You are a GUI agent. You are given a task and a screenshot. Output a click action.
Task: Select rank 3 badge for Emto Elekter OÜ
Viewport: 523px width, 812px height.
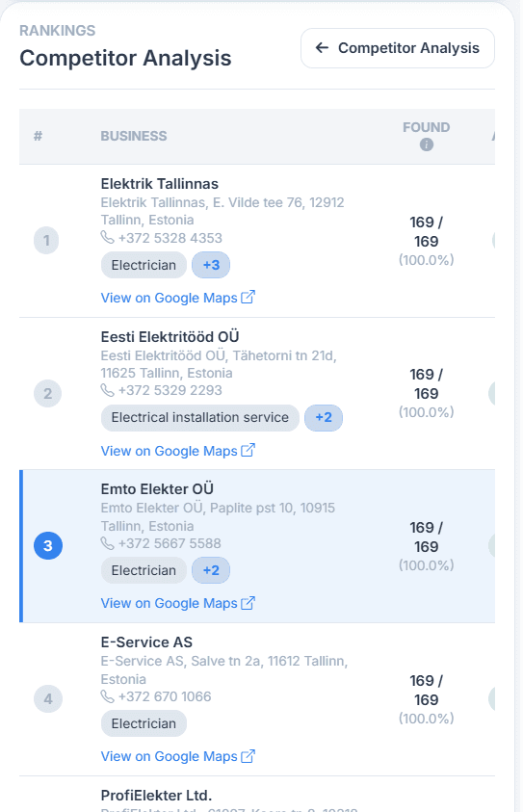[x=48, y=546]
